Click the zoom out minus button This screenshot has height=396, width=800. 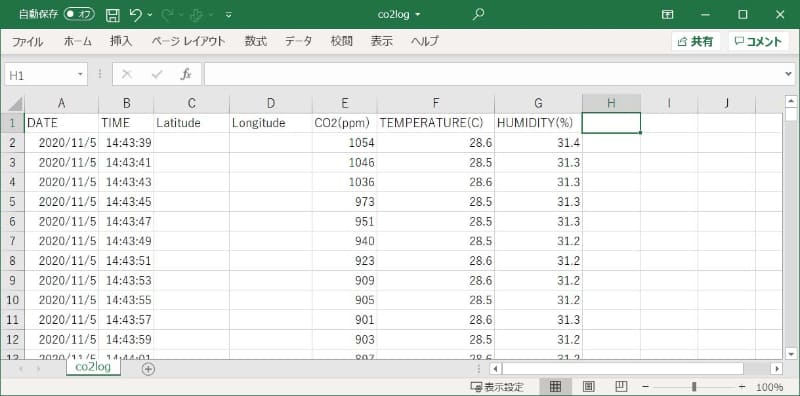tap(646, 387)
